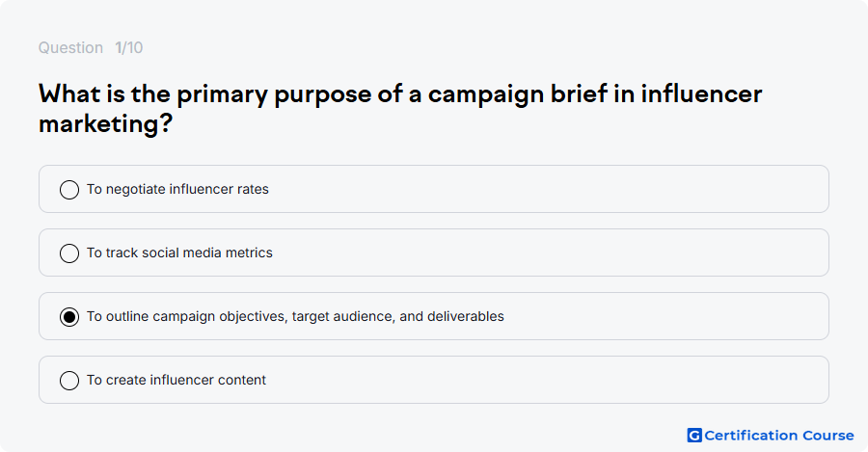Click the 'To create influencer content' label text
The height and width of the screenshot is (452, 868).
point(176,380)
